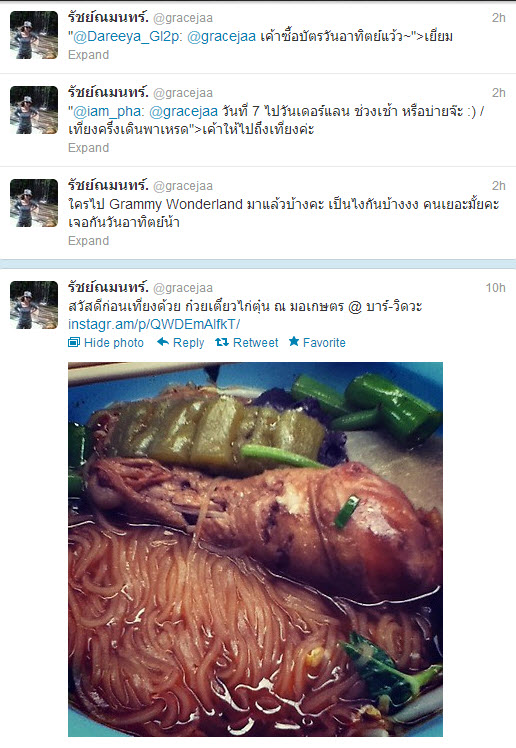Image resolution: width=516 pixels, height=748 pixels.
Task: Click the Favorite text button
Action: click(324, 343)
